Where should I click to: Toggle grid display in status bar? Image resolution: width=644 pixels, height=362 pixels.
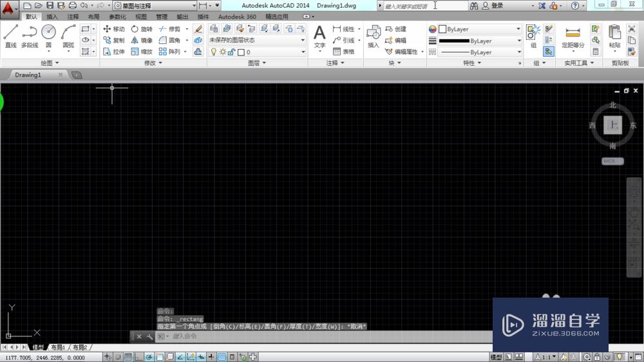128,357
